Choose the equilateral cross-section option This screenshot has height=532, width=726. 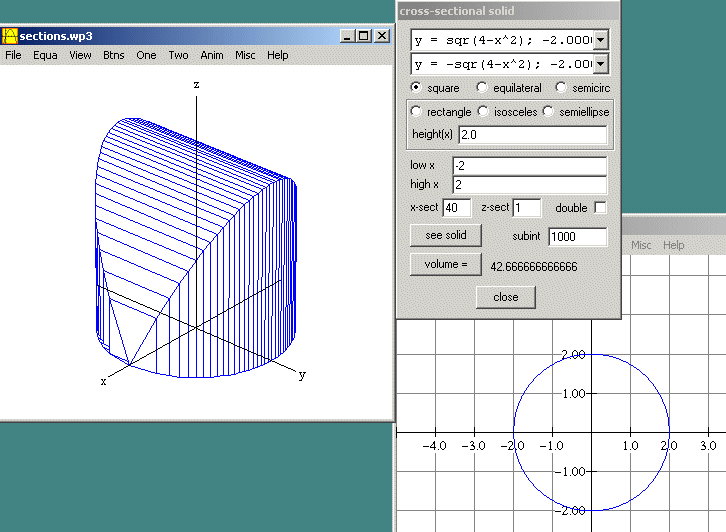tap(482, 88)
